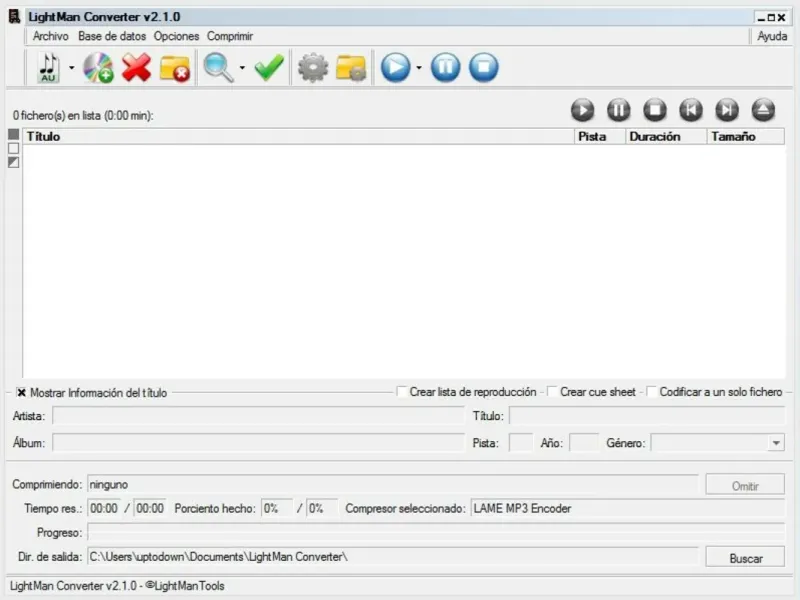Click the invert selection half-filled square icon
The width and height of the screenshot is (800, 600).
14,162
